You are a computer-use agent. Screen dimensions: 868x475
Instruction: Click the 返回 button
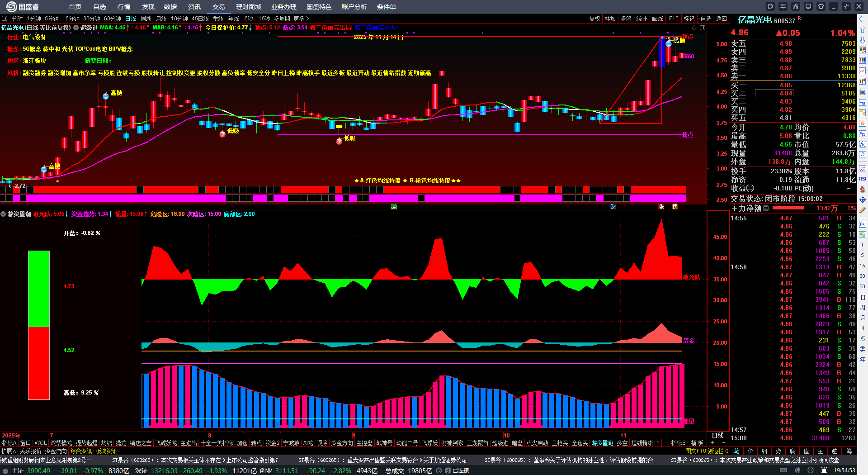point(722,19)
